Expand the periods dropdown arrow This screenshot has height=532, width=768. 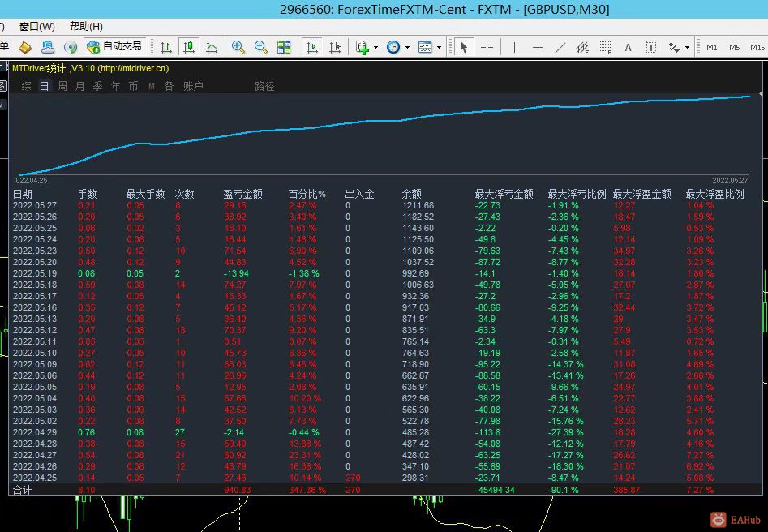tap(407, 48)
